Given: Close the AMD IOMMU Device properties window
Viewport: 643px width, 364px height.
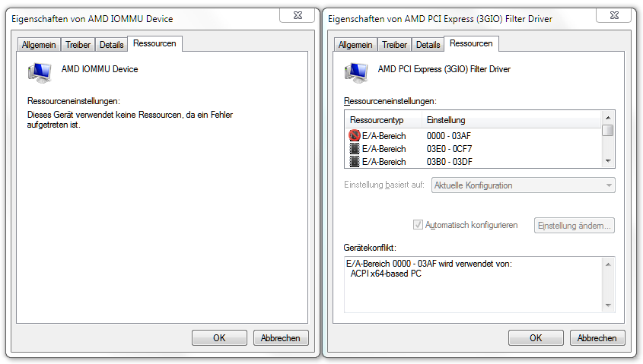Looking at the screenshot, I should 298,15.
